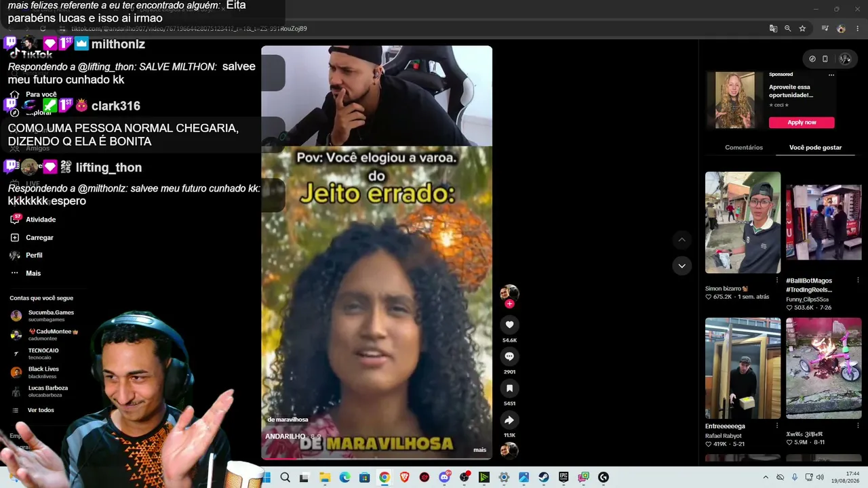This screenshot has height=488, width=868.
Task: Open the video comments bubble icon
Action: (x=509, y=357)
